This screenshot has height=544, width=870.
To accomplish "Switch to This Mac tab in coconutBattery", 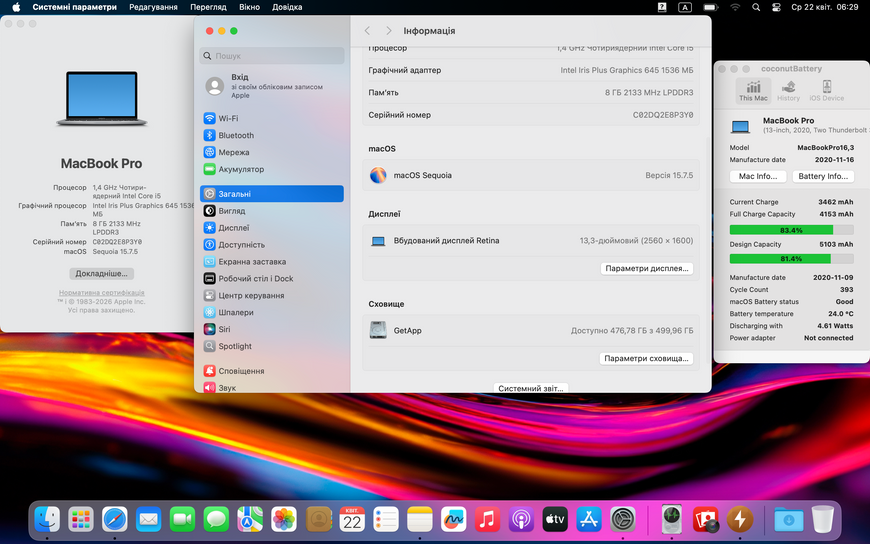I will tap(753, 90).
